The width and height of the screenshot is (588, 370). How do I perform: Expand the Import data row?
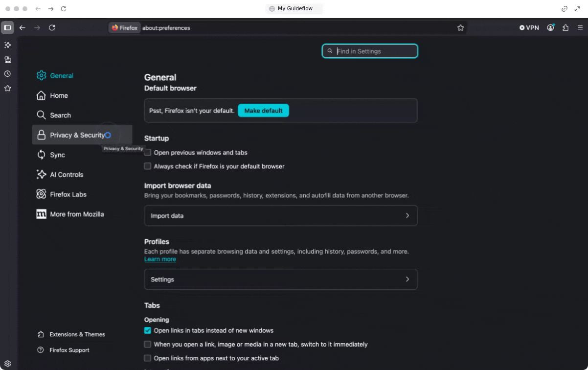[x=280, y=216]
